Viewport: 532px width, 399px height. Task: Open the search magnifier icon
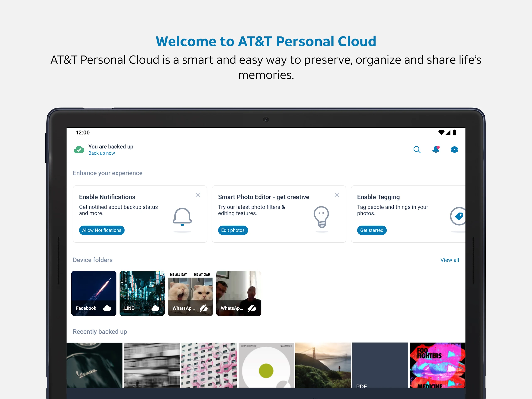[x=417, y=150]
